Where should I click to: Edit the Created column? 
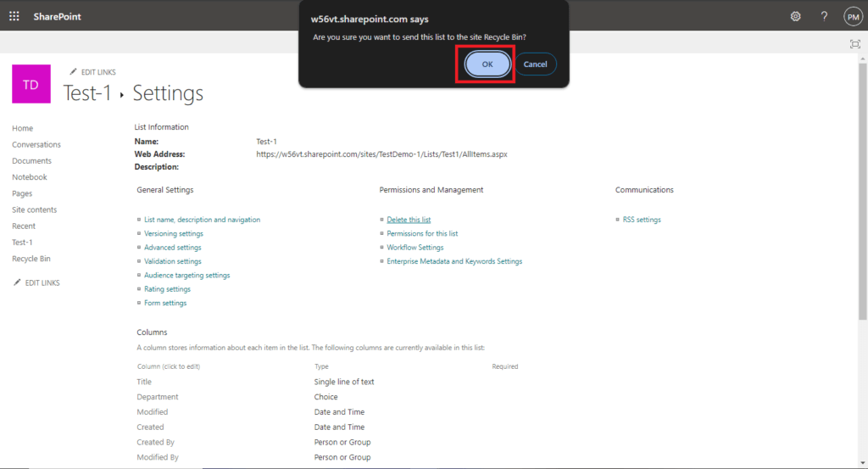(x=150, y=427)
